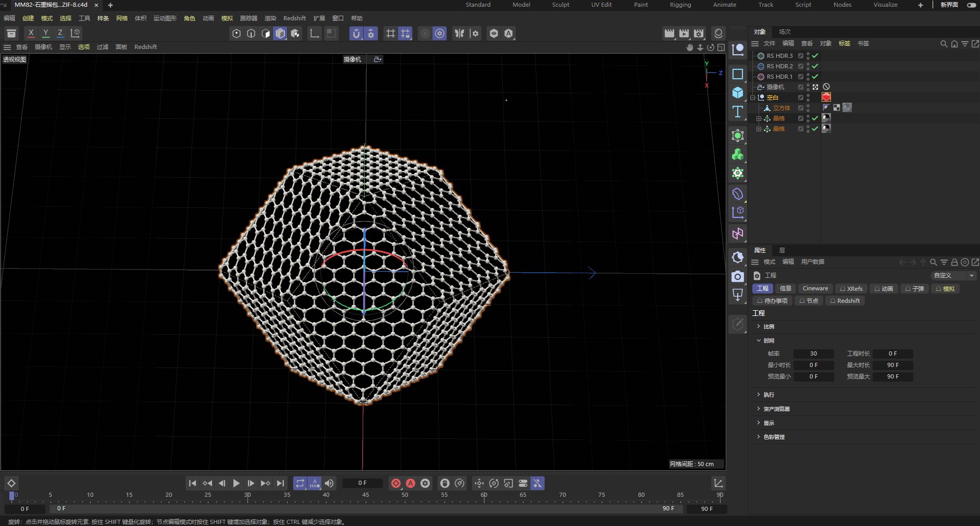
Task: Render to picture viewer clapperboard icon
Action: (x=684, y=33)
